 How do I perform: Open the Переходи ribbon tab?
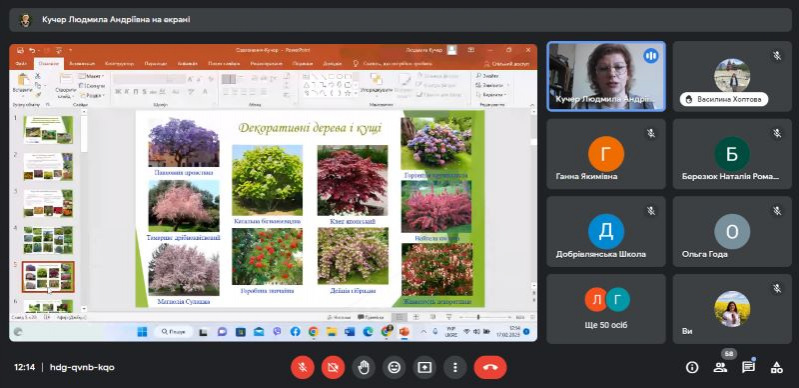click(x=155, y=64)
